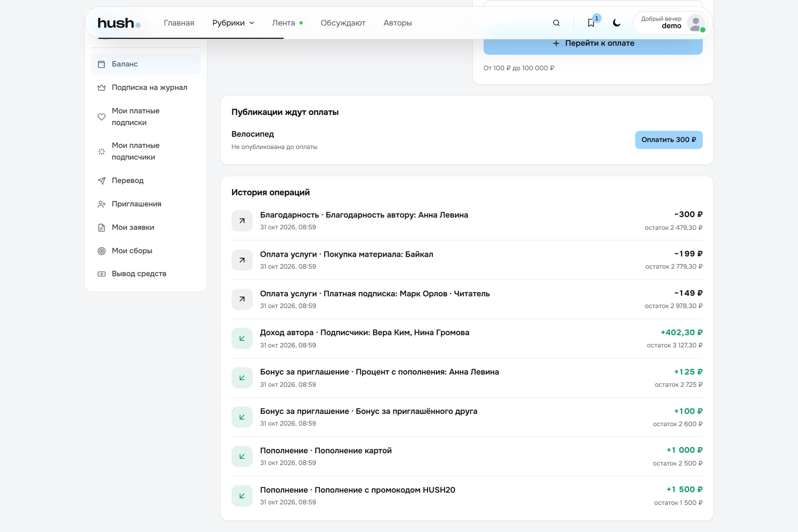Click the document icon for Мои заявки
This screenshot has height=532, width=798.
(102, 227)
